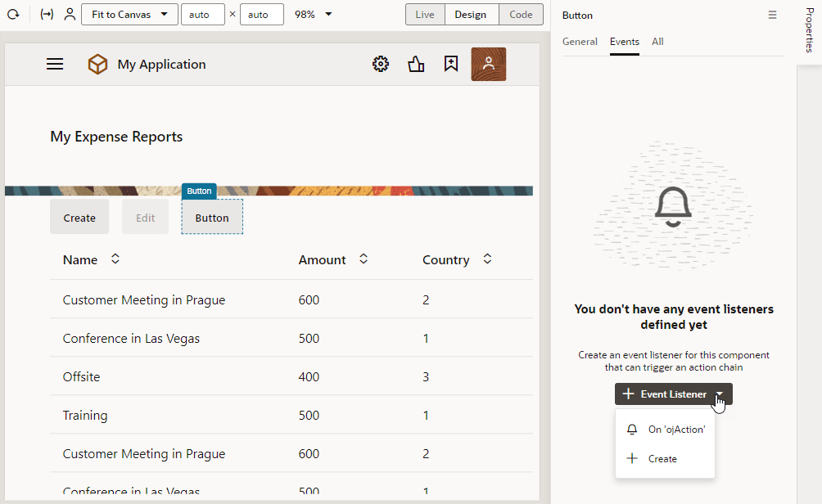
Task: Click amount 400 cell
Action: pos(309,376)
